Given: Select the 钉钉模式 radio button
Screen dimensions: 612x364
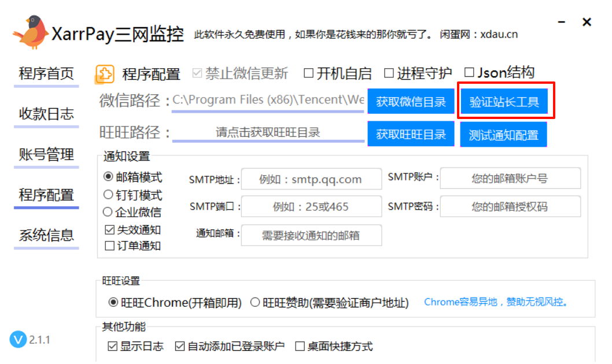Looking at the screenshot, I should (107, 194).
